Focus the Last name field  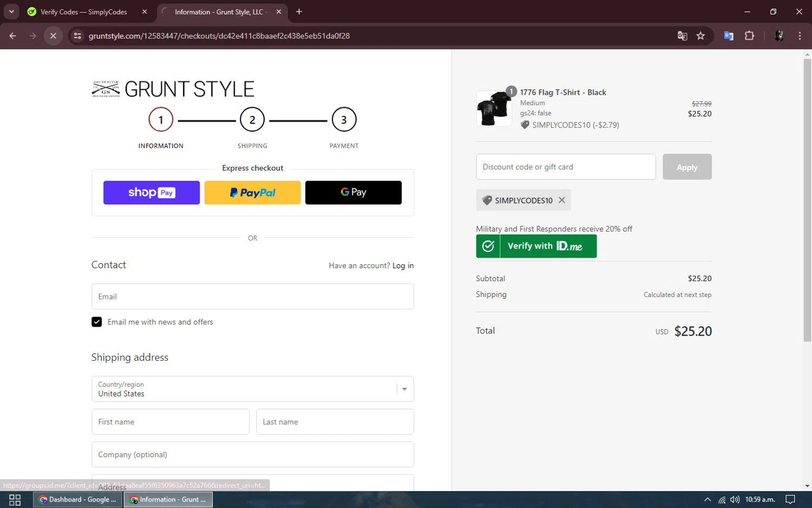(x=335, y=422)
